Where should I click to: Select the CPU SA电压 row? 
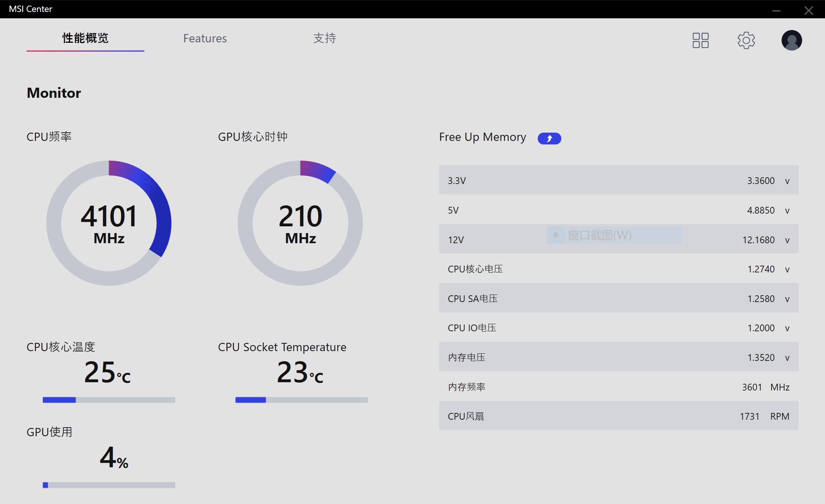pyautogui.click(x=618, y=298)
